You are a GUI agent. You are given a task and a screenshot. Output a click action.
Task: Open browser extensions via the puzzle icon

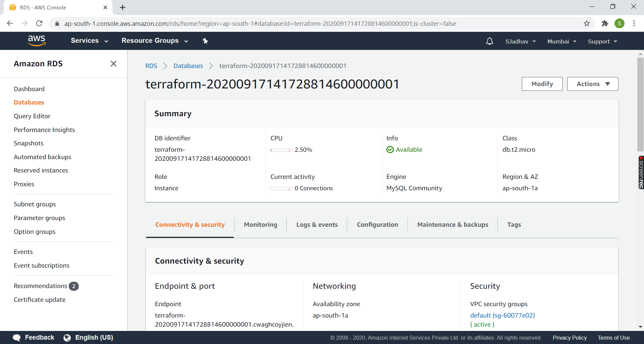tap(605, 23)
